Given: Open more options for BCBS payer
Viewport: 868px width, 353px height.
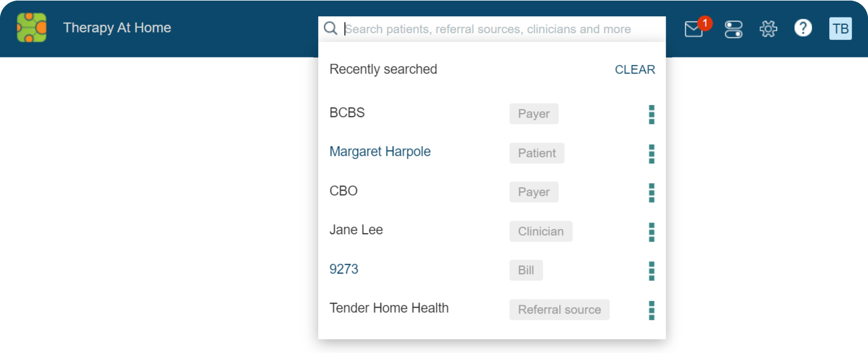Looking at the screenshot, I should point(651,114).
